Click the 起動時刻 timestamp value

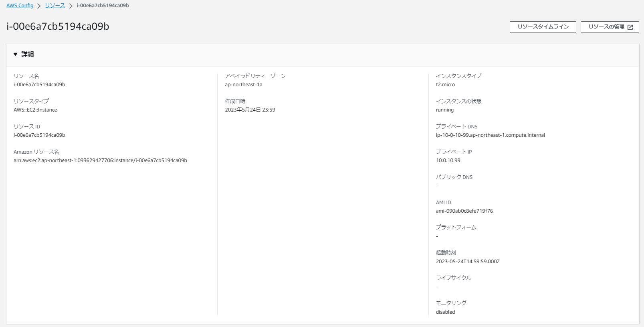468,262
